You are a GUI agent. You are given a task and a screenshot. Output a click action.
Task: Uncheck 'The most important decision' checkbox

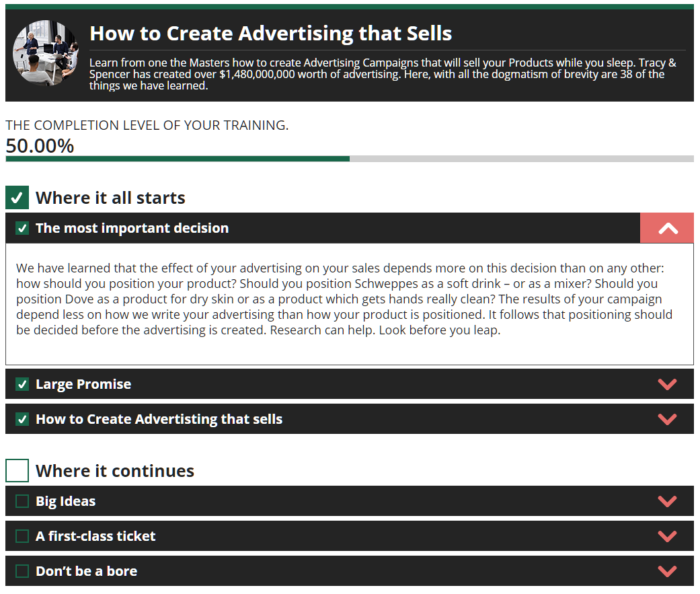tap(22, 229)
